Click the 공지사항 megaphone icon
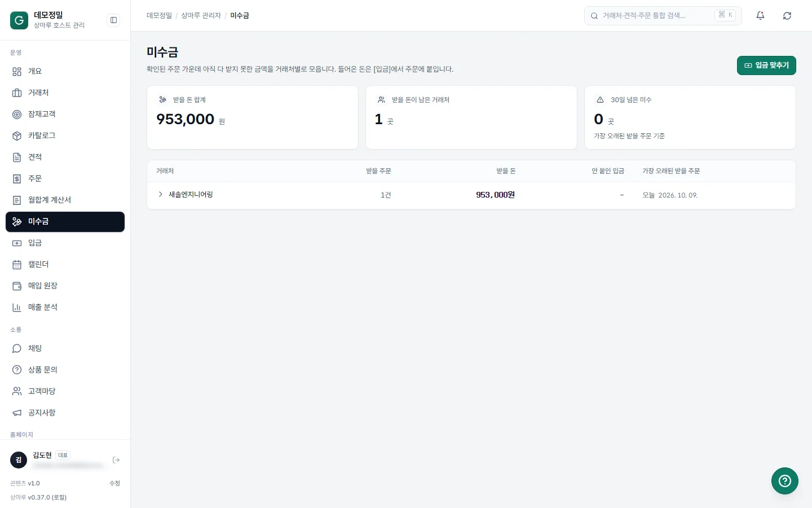 point(17,413)
